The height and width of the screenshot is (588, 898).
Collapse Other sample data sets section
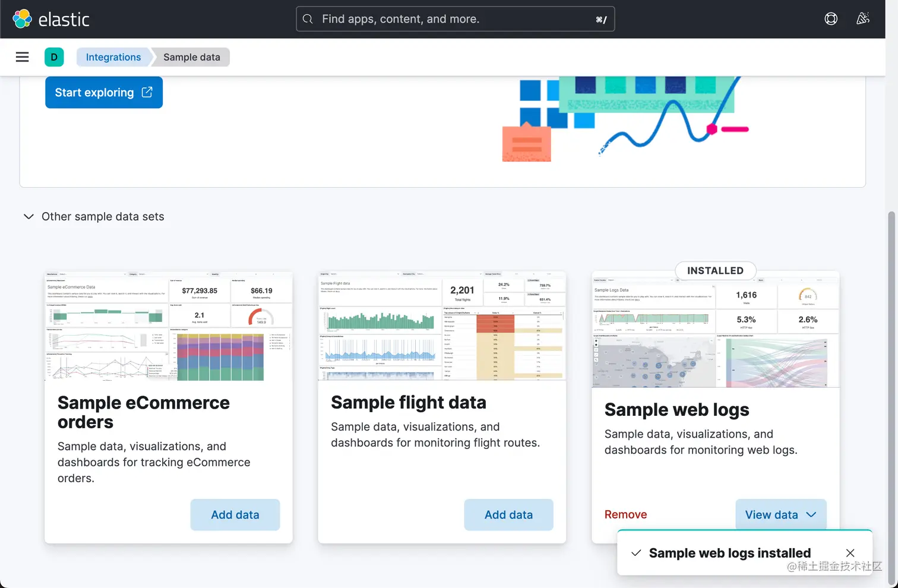point(93,217)
